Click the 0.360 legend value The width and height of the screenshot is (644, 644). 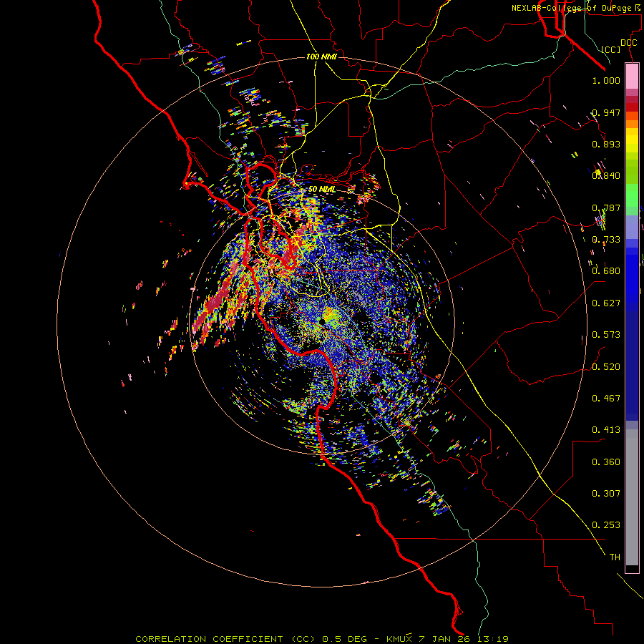606,462
